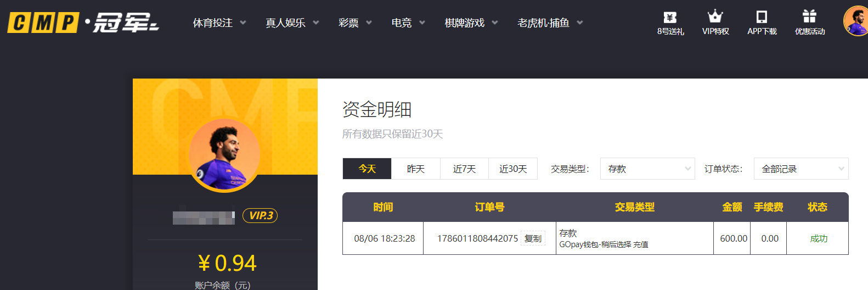Click the 时间 column header
The width and height of the screenshot is (868, 290).
383,207
